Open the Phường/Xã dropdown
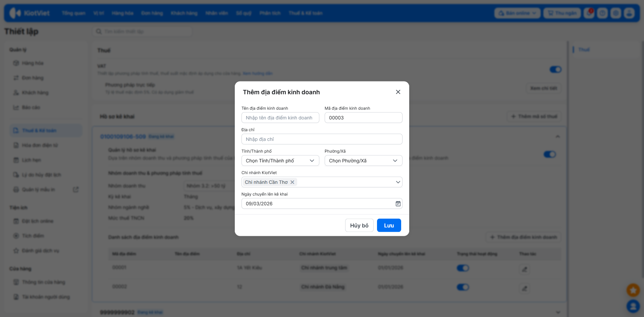This screenshot has width=644, height=317. click(363, 161)
